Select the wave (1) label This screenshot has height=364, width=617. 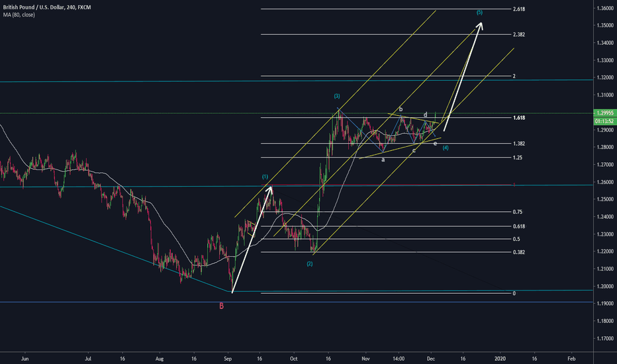click(265, 177)
